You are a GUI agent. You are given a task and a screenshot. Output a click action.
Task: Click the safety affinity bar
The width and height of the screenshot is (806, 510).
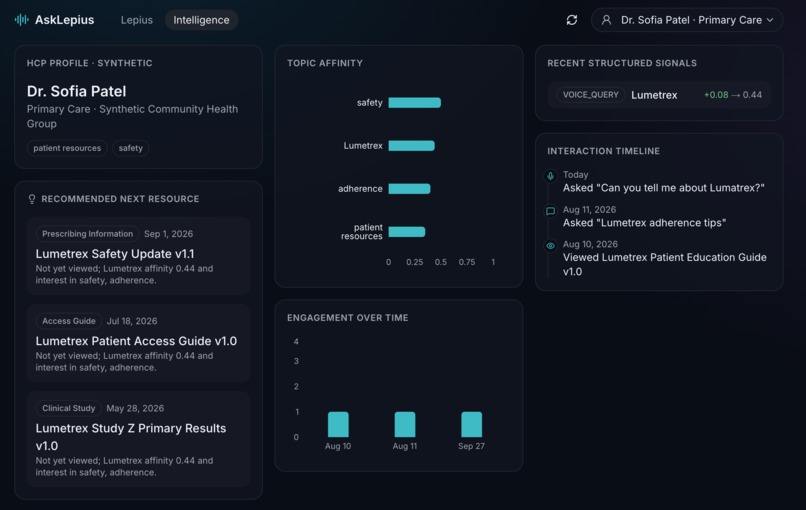coord(415,103)
